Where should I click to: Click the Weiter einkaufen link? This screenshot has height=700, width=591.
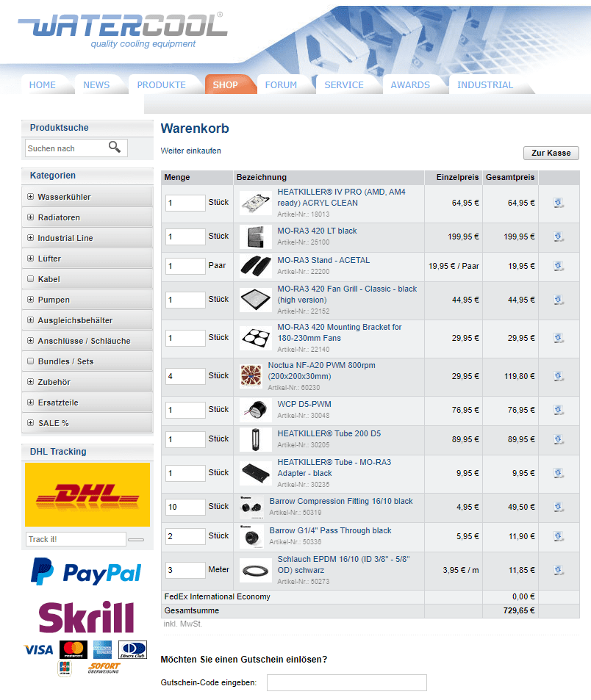click(x=190, y=151)
